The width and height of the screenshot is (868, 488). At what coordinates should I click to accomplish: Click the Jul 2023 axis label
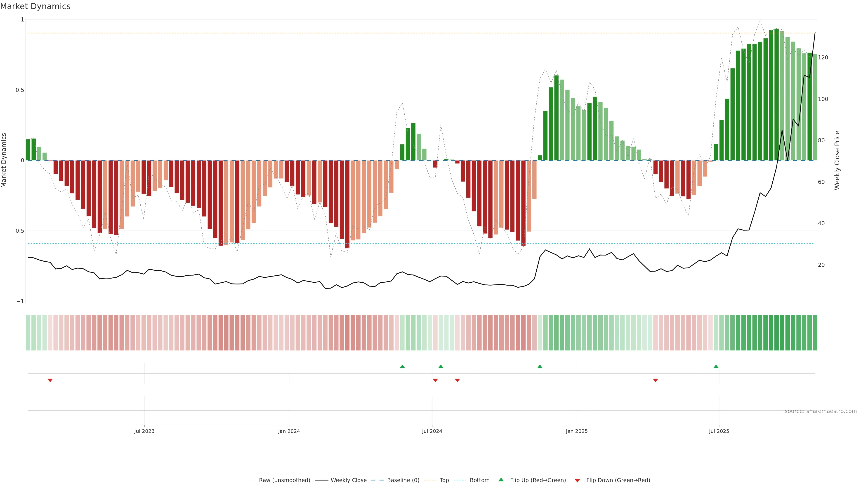click(x=144, y=431)
